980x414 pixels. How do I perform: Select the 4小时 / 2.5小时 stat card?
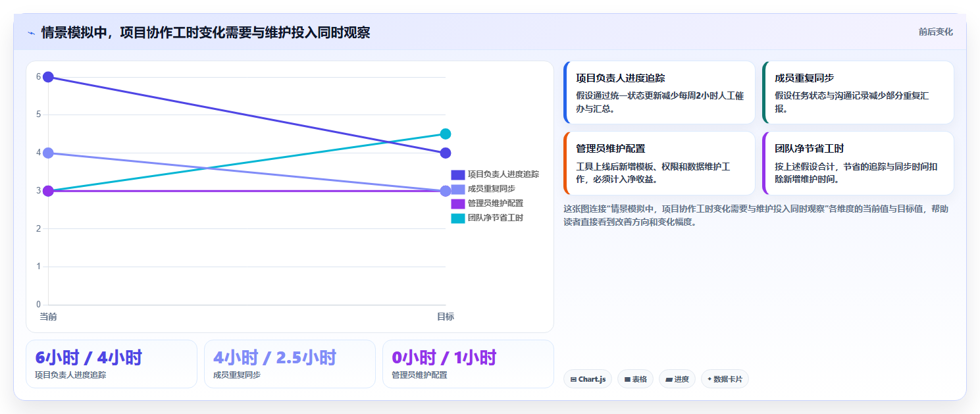290,364
